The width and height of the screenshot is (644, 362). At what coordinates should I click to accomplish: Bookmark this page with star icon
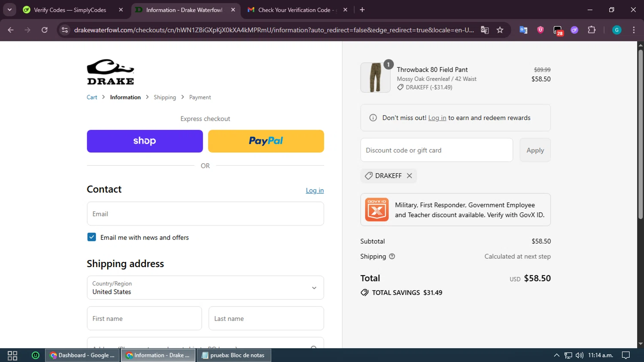point(500,30)
